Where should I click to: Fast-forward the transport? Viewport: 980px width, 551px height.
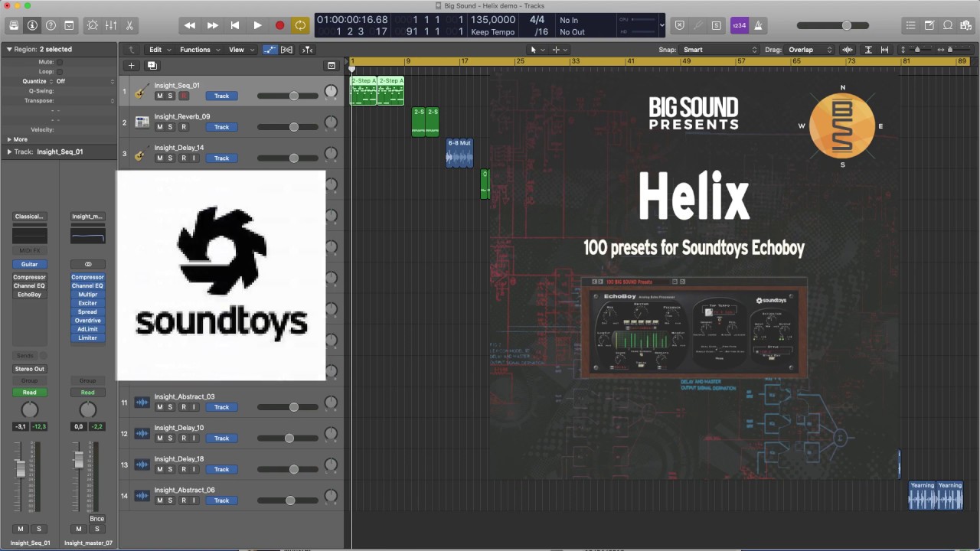pyautogui.click(x=213, y=25)
